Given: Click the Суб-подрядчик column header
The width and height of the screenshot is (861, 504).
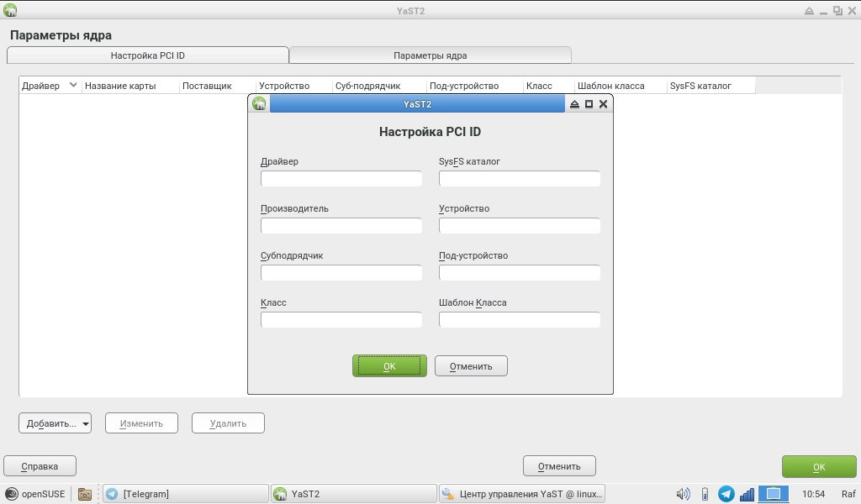Looking at the screenshot, I should (379, 86).
